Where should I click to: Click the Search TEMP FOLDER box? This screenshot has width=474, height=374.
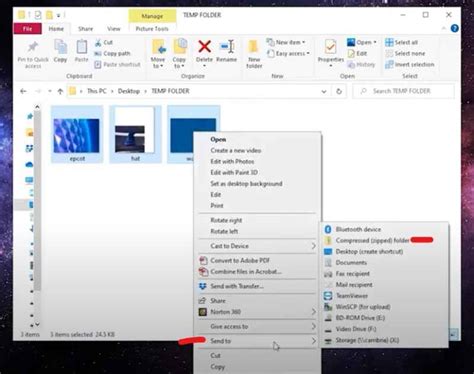tap(404, 91)
